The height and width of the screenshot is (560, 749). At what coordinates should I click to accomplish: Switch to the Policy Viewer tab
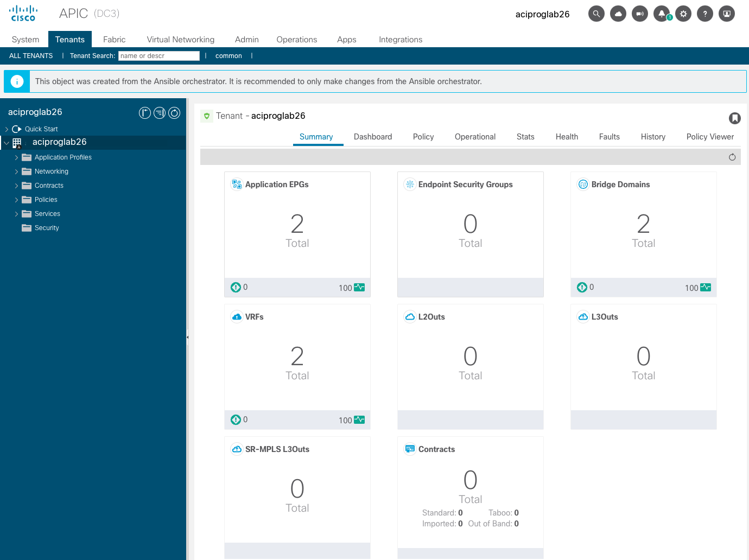pyautogui.click(x=709, y=137)
